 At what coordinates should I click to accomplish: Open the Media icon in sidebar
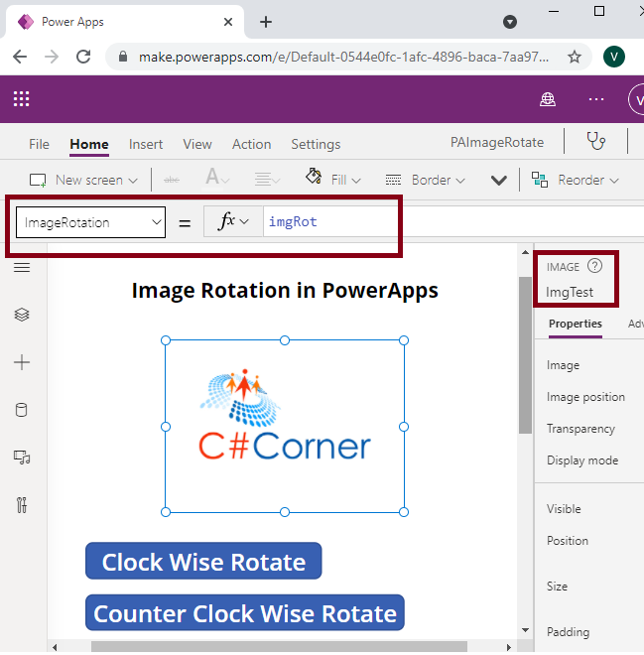point(22,458)
